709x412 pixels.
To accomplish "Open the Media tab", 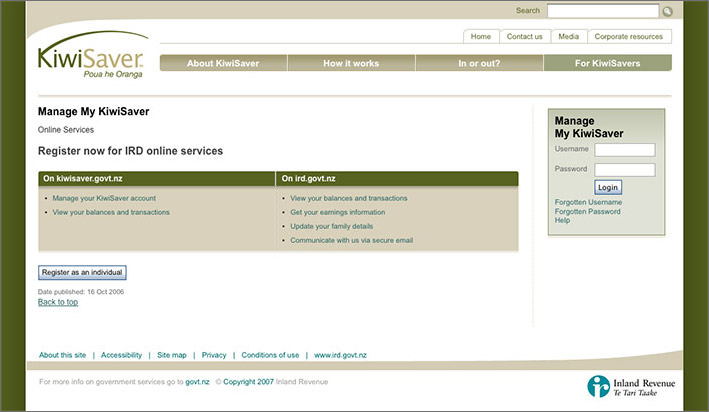I will pos(568,36).
